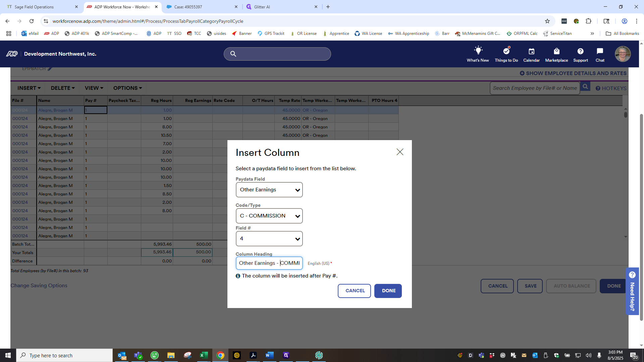Image resolution: width=644 pixels, height=362 pixels.
Task: Switch to the Case: 49055397 tab
Action: (x=201, y=7)
